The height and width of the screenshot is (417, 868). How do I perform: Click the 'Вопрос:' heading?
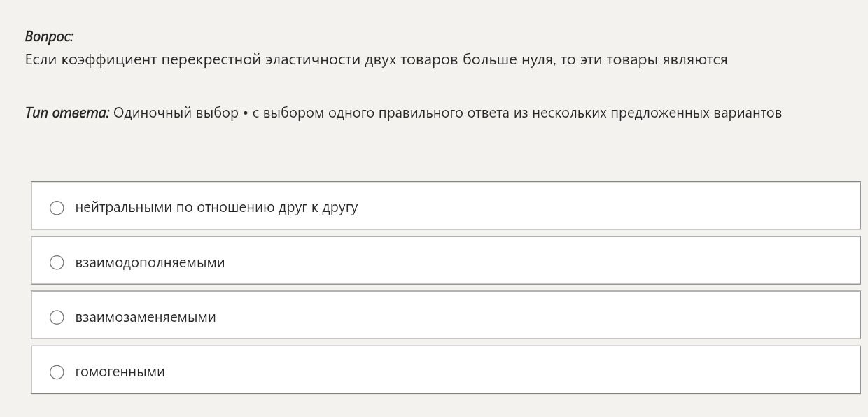click(49, 36)
